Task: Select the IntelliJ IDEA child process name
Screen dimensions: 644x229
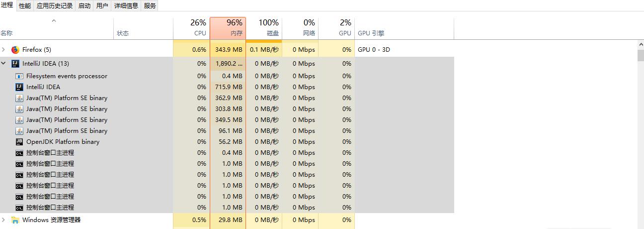Action: 43,87
